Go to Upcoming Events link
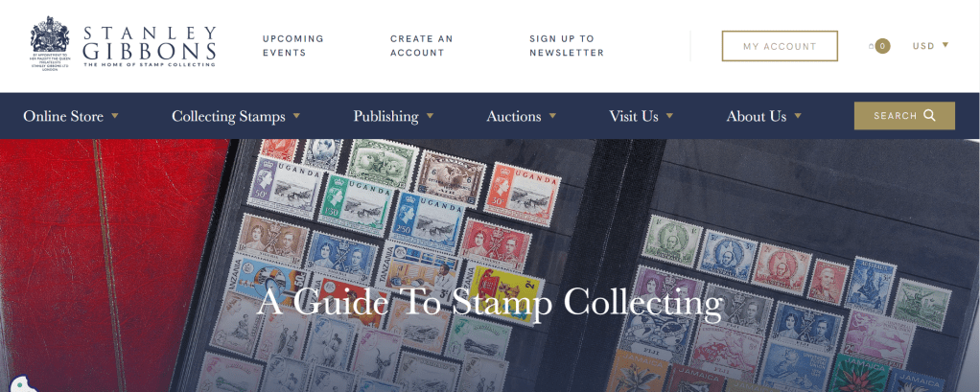This screenshot has width=980, height=392. 293,46
